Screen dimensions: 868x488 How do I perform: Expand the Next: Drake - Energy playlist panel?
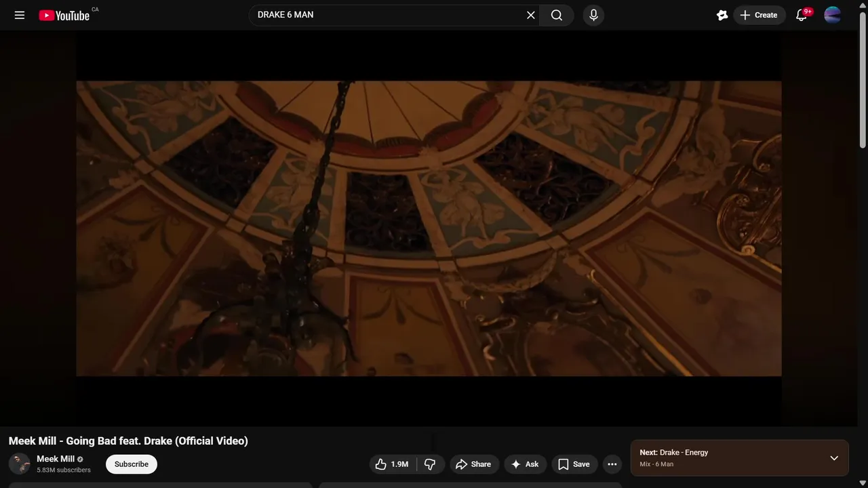tap(834, 458)
